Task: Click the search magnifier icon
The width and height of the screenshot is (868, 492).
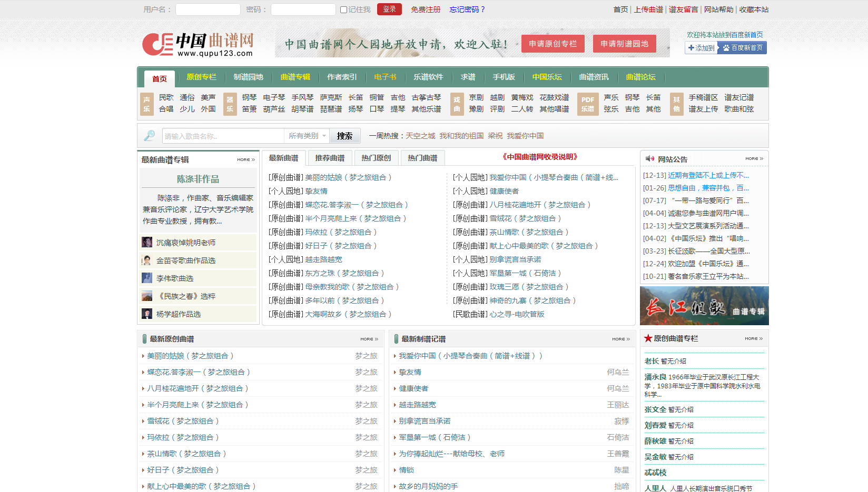Action: coord(150,136)
